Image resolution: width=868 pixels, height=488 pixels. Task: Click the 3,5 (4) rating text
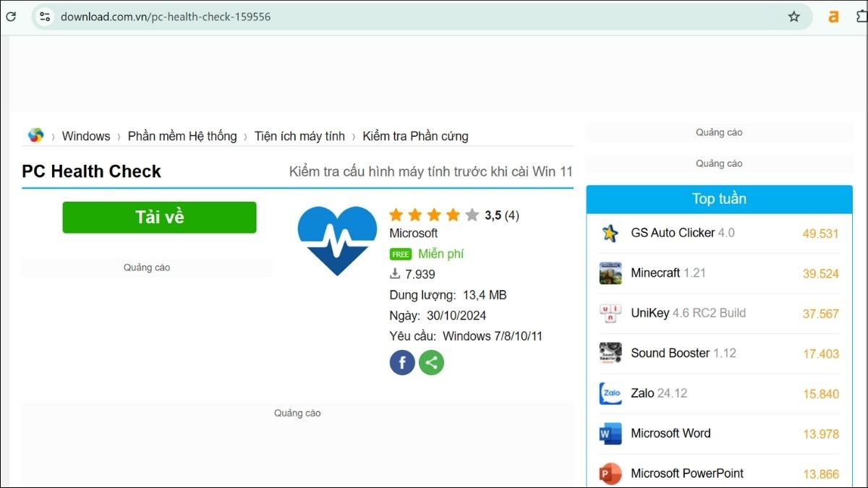pos(502,215)
